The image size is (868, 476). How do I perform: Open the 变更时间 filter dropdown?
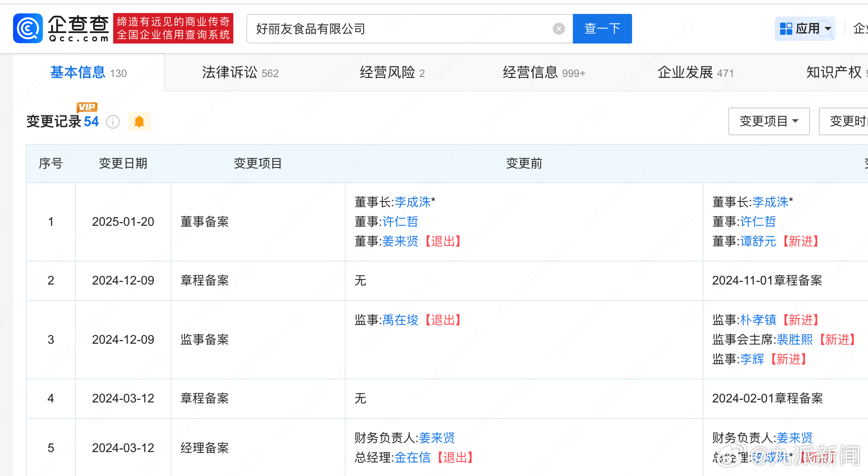(x=844, y=121)
